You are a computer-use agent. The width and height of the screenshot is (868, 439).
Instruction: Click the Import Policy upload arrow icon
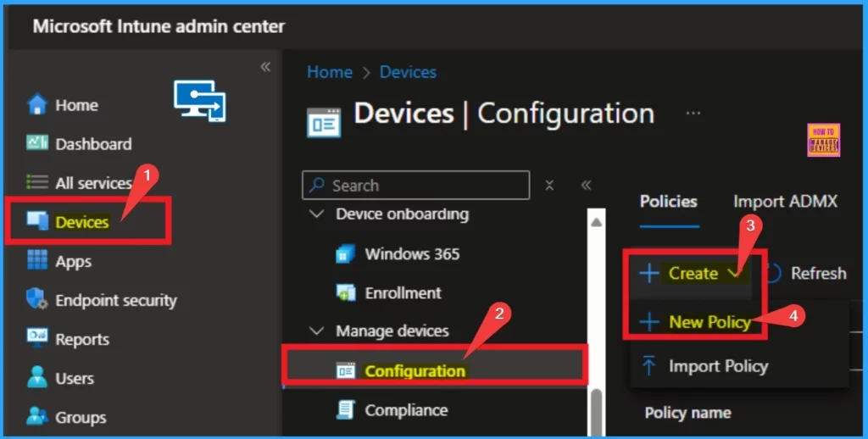coord(648,366)
